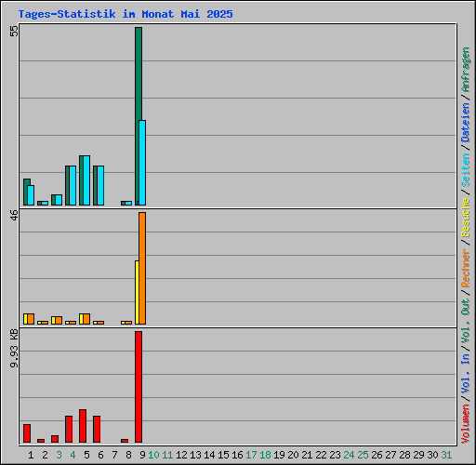Viewport: 476px width, 465px height.
Task: Click the green day 10 axis label
Action: [x=153, y=455]
